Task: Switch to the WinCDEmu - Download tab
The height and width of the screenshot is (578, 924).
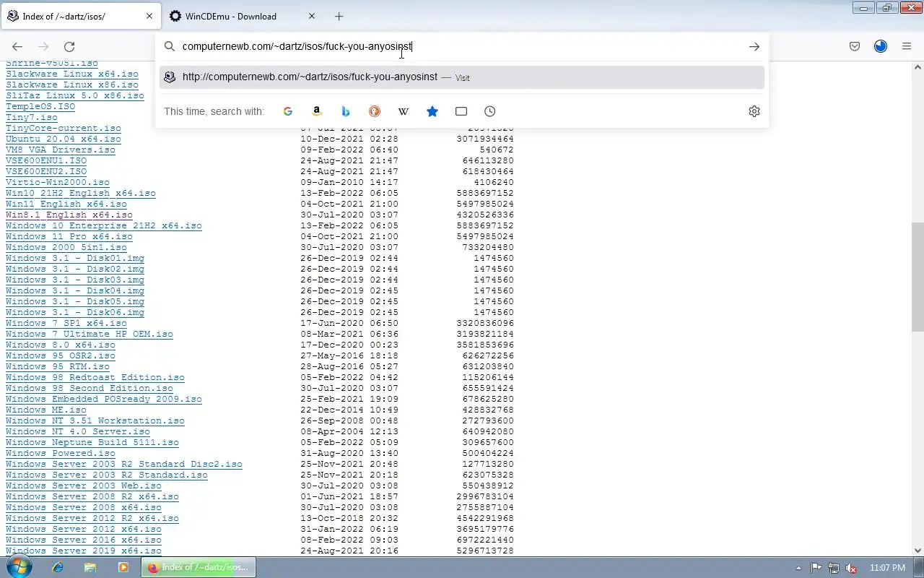Action: [x=243, y=16]
